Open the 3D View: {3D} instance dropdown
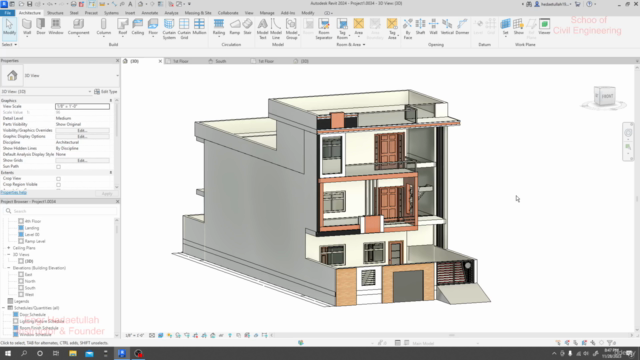640x360 pixels. point(90,91)
